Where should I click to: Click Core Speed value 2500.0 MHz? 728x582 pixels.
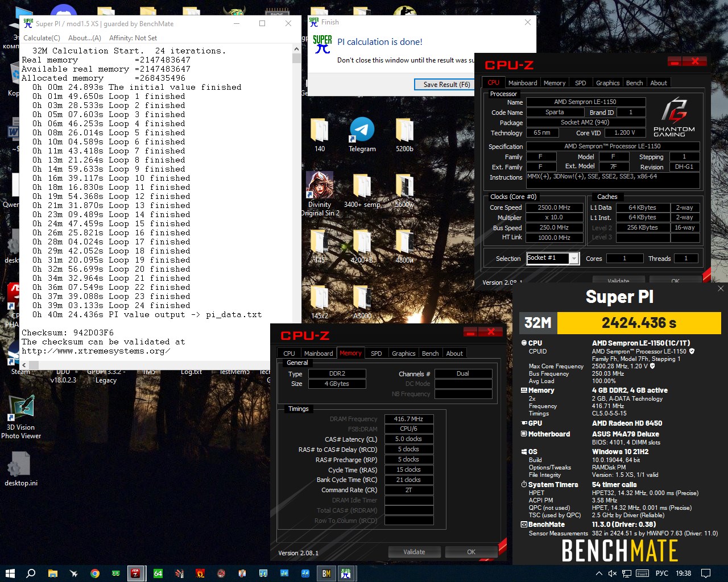(x=554, y=207)
